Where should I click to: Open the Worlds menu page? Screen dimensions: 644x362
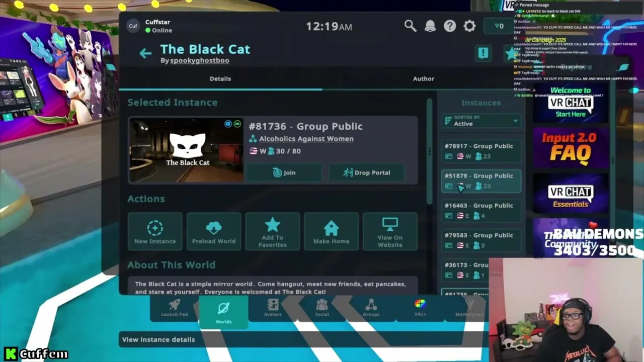tap(223, 312)
